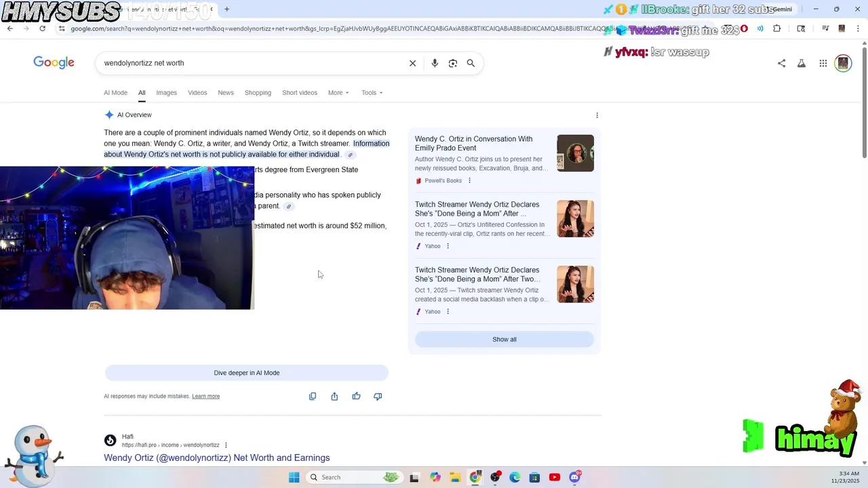Image resolution: width=868 pixels, height=488 pixels.
Task: Switch to Videos tab
Action: tap(197, 93)
